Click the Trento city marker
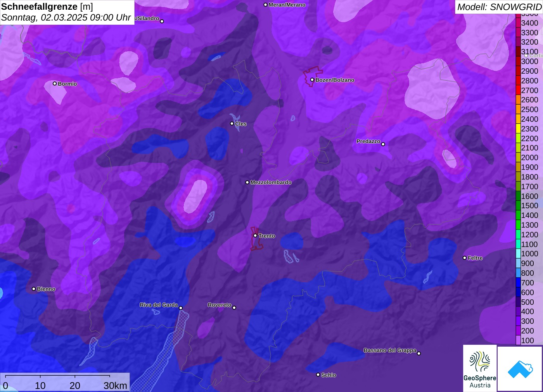The image size is (543, 392). [x=255, y=235]
